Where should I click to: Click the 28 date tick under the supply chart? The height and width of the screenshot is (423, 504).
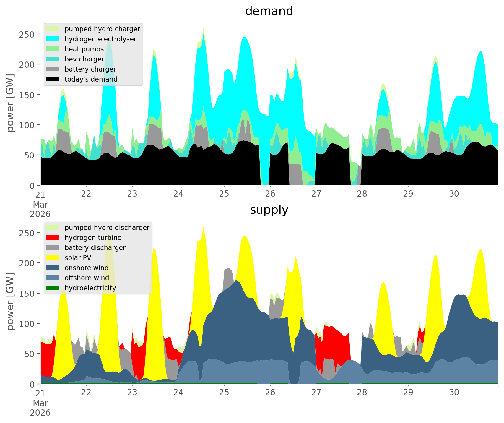coord(362,393)
